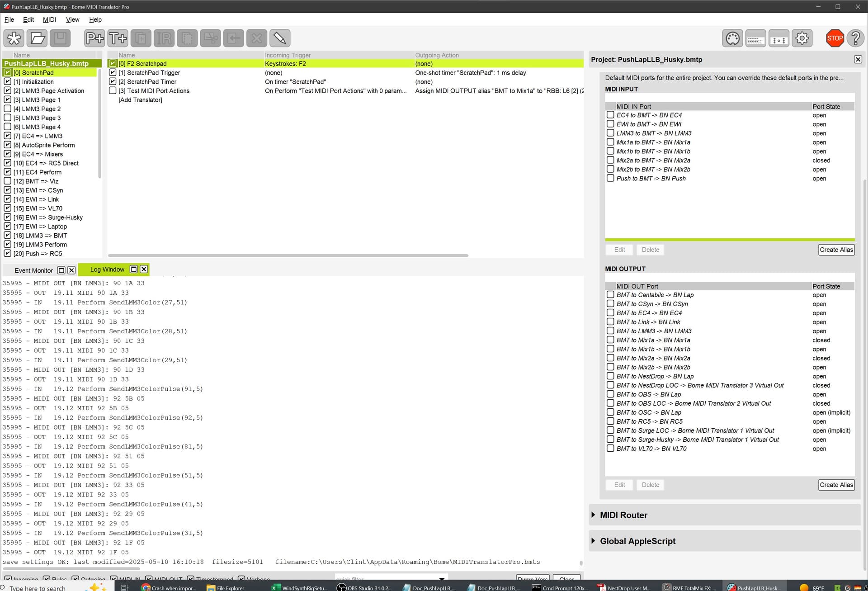This screenshot has width=868, height=591.
Task: Open MIDI ports with the DIN connector icon
Action: pyautogui.click(x=732, y=38)
